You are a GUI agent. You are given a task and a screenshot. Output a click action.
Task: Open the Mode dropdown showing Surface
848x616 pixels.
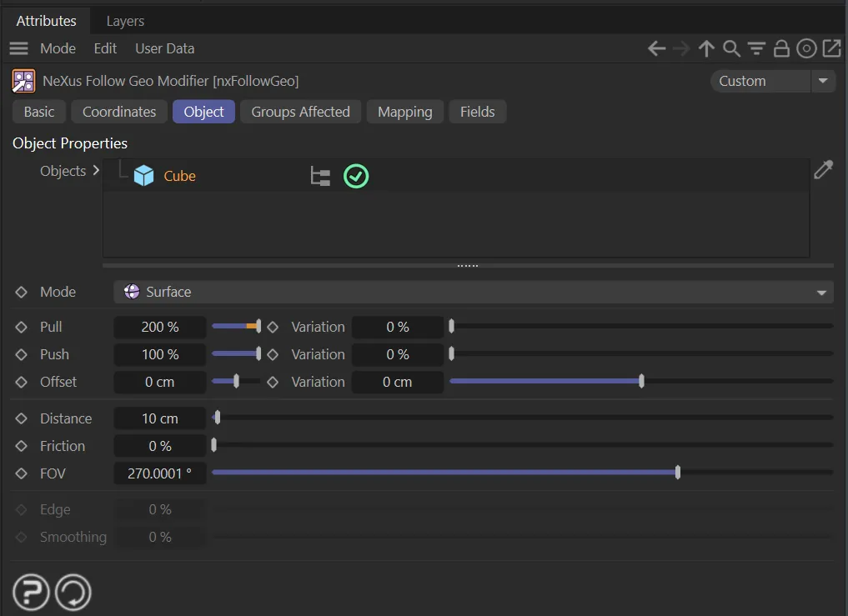(473, 292)
